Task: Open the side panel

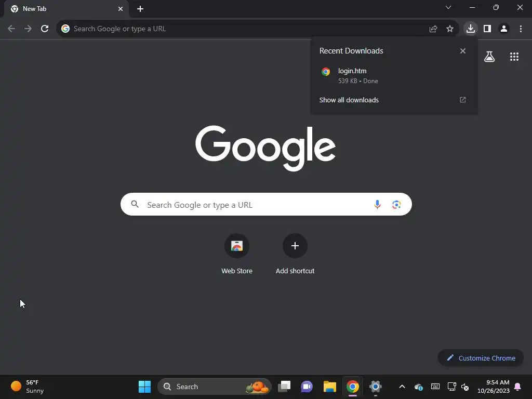Action: click(x=487, y=29)
